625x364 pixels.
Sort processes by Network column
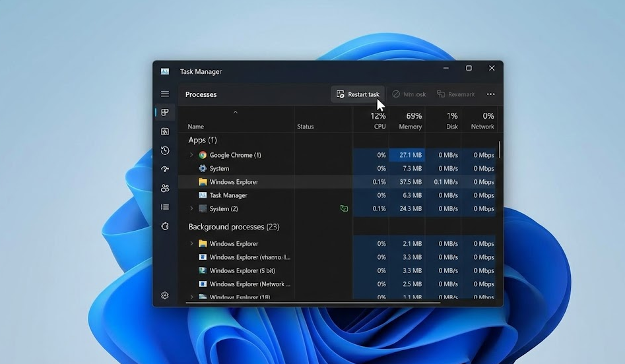478,121
